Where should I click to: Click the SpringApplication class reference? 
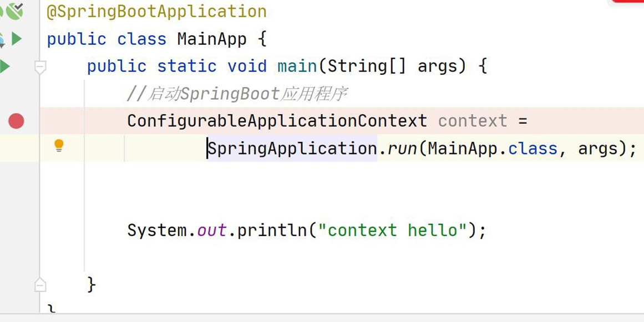point(292,149)
